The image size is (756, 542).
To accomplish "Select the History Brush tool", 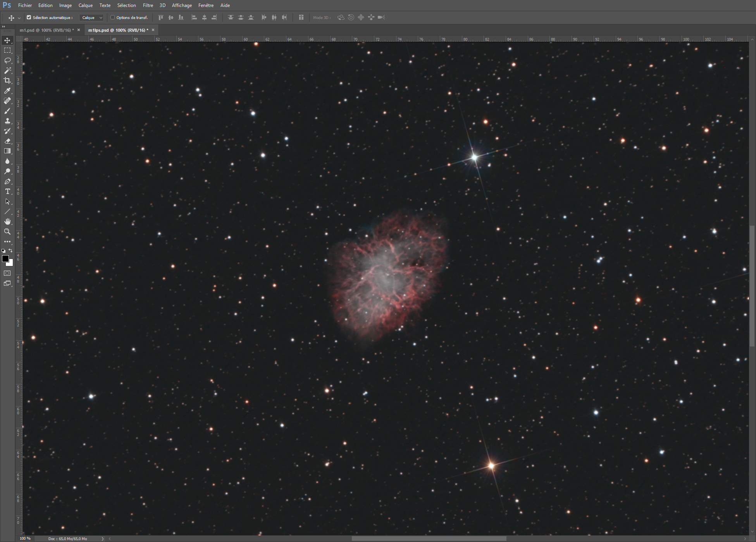I will tap(7, 131).
